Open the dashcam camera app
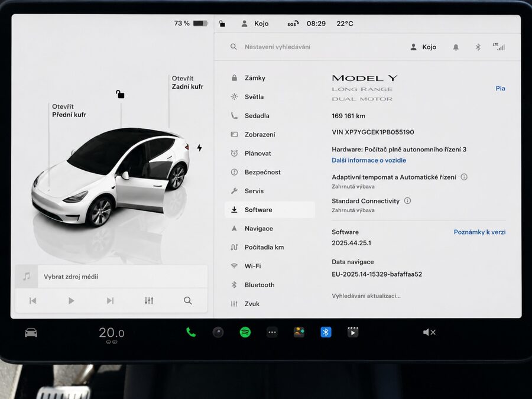This screenshot has height=399, width=532. tap(218, 332)
